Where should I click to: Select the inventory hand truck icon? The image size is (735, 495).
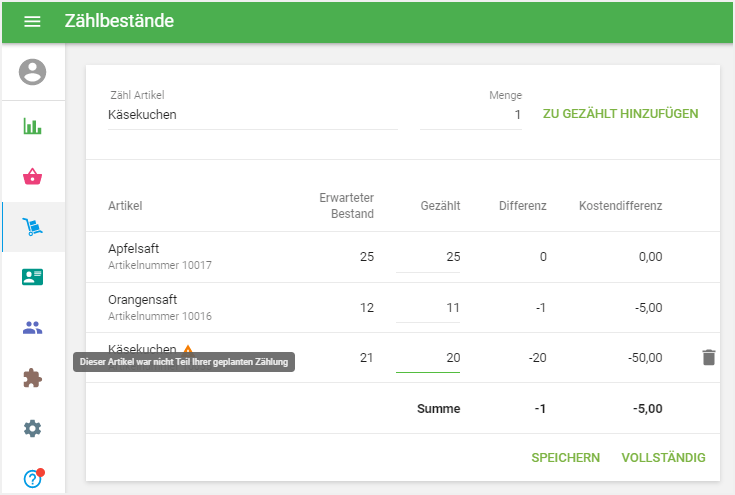click(33, 227)
